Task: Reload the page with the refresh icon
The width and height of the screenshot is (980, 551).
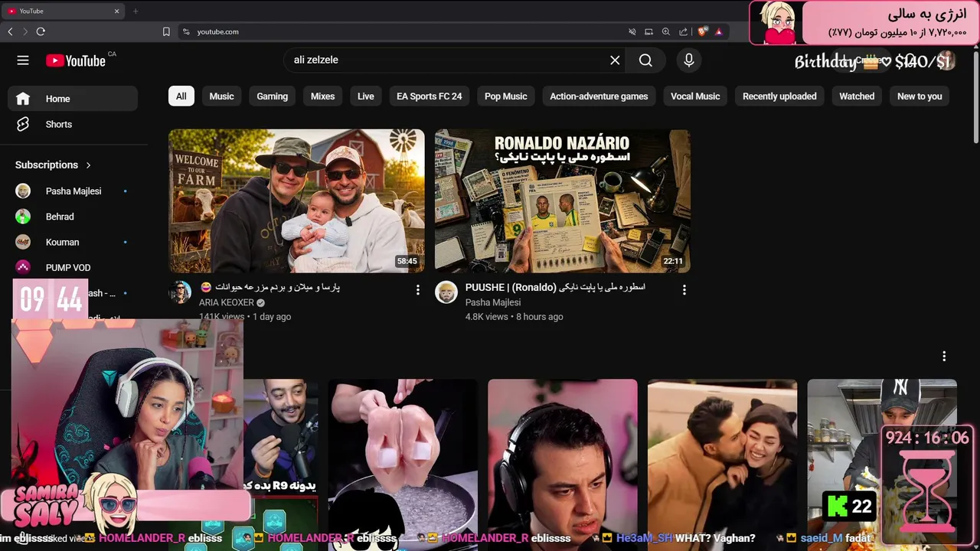Action: [41, 31]
